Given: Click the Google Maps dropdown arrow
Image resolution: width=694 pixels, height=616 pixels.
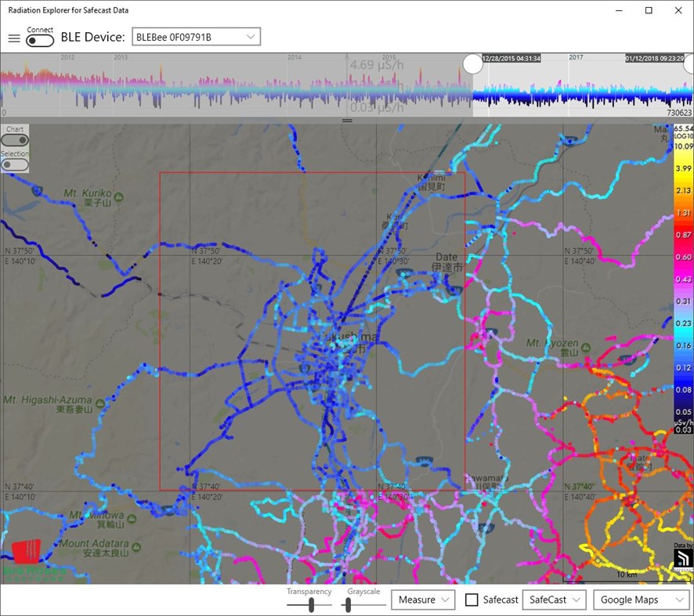Looking at the screenshot, I should (x=678, y=600).
